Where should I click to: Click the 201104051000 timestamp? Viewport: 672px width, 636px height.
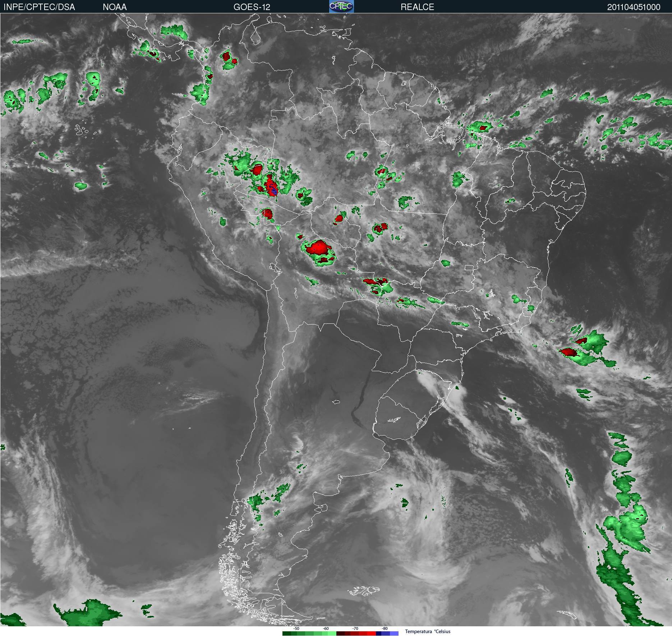pyautogui.click(x=634, y=7)
